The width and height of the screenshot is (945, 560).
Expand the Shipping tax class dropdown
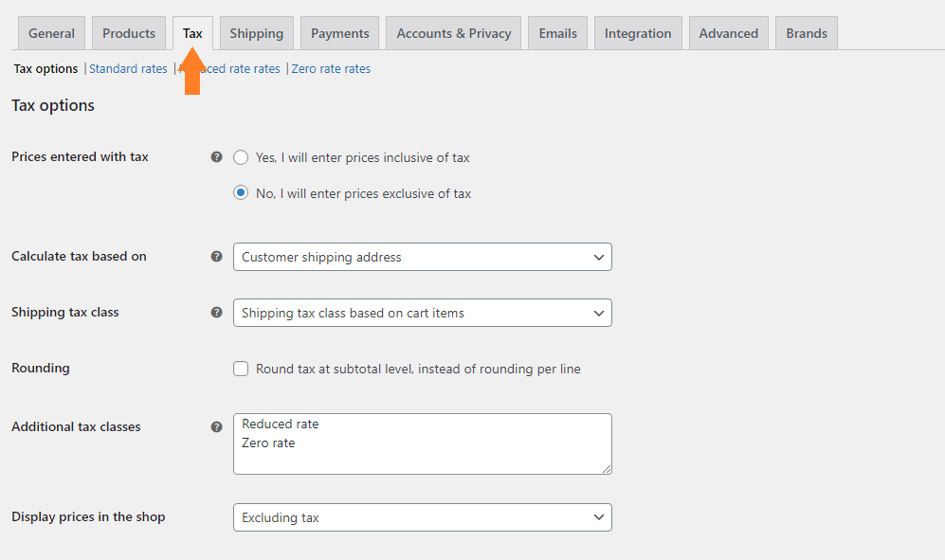coord(422,313)
